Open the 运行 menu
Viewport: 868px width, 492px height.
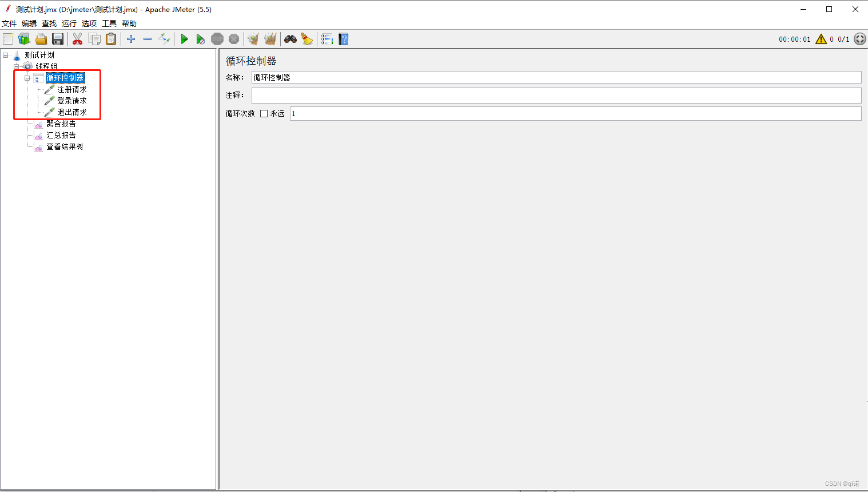pyautogui.click(x=69, y=23)
